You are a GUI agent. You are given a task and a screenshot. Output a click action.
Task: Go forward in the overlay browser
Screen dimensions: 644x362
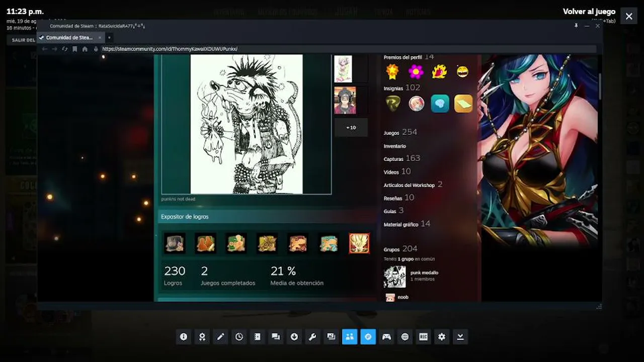[54, 49]
